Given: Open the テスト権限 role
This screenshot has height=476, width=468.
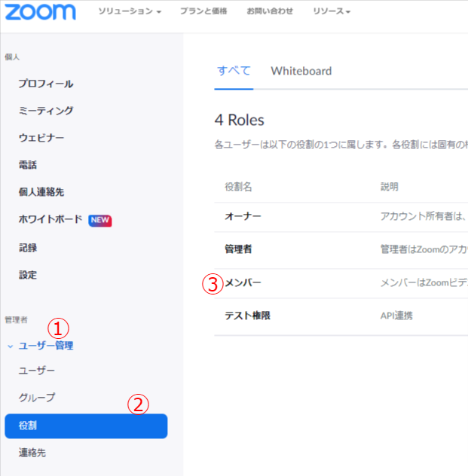Looking at the screenshot, I should tap(247, 316).
